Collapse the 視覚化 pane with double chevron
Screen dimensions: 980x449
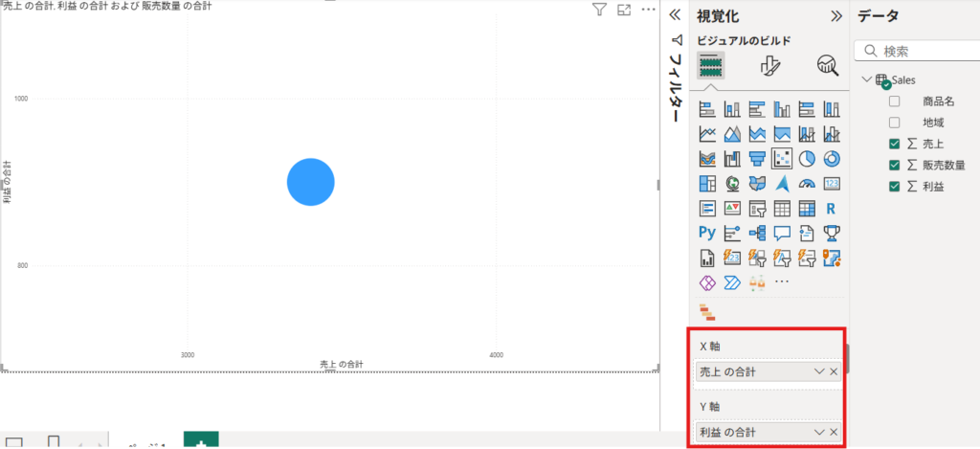point(835,15)
